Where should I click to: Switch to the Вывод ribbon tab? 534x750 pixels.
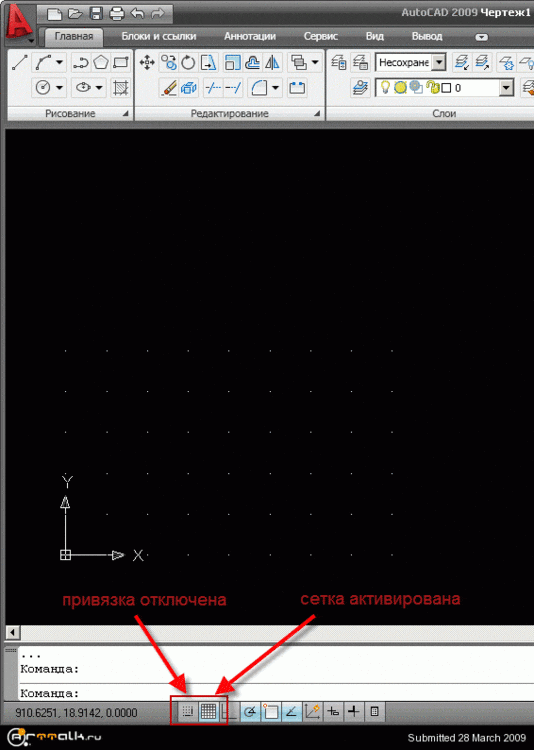tap(427, 36)
